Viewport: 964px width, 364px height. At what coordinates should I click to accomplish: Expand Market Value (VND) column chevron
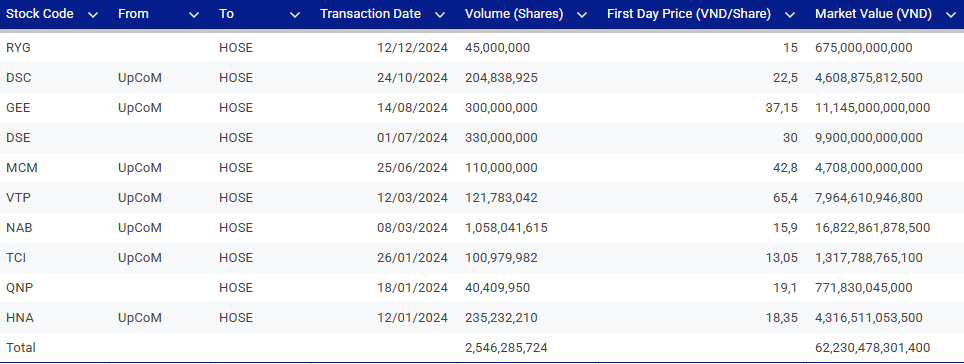952,15
